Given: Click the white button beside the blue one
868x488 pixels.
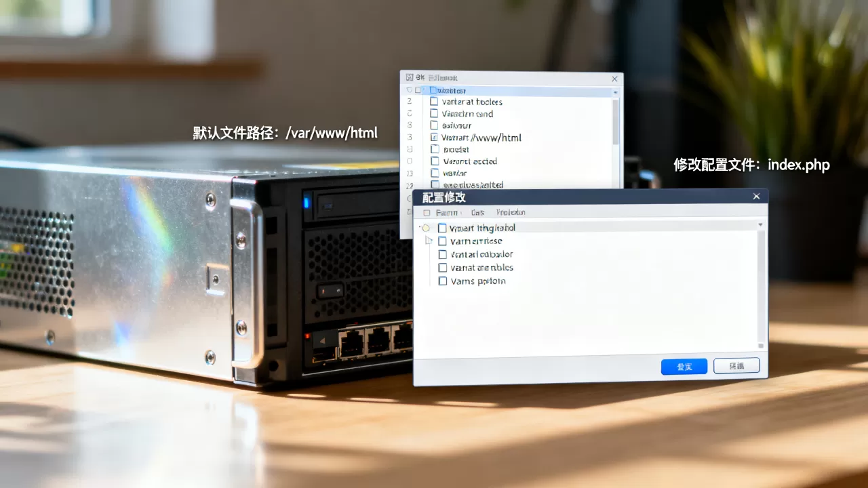Looking at the screenshot, I should (x=736, y=367).
